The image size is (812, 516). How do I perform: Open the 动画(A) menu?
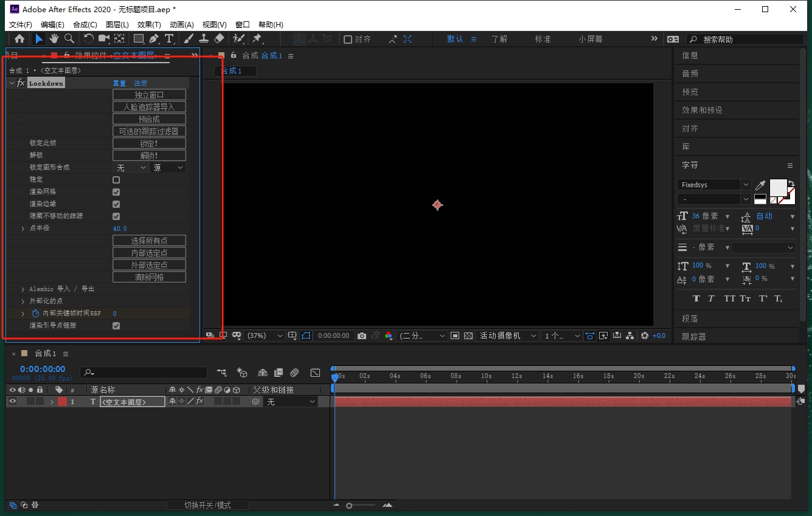point(181,25)
